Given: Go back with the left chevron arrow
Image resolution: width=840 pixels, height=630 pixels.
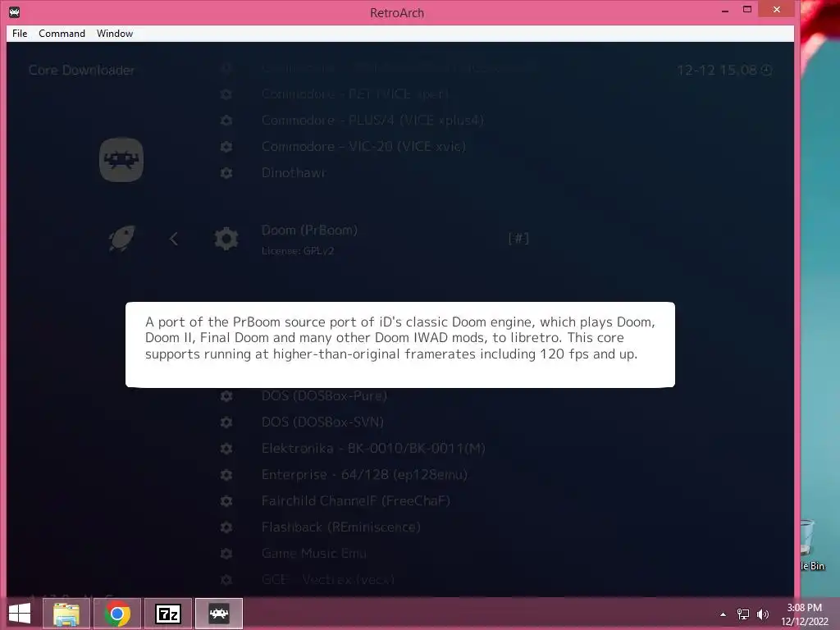Looking at the screenshot, I should click(x=174, y=239).
